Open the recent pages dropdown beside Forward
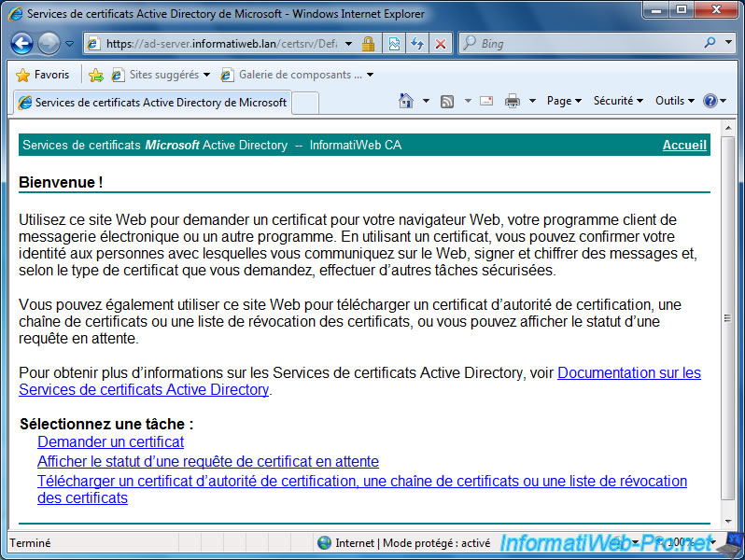 69,44
